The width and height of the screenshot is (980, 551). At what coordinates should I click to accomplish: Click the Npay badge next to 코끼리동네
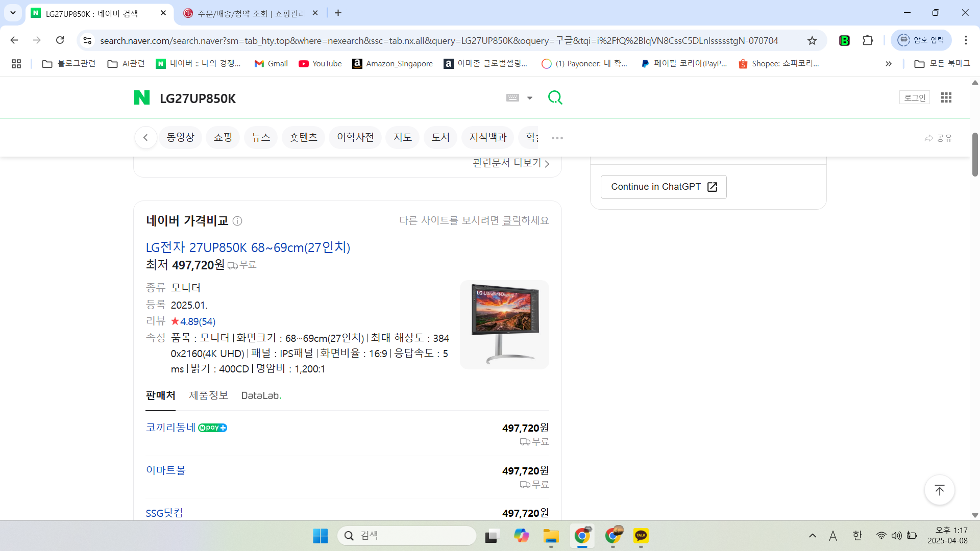[x=212, y=428]
